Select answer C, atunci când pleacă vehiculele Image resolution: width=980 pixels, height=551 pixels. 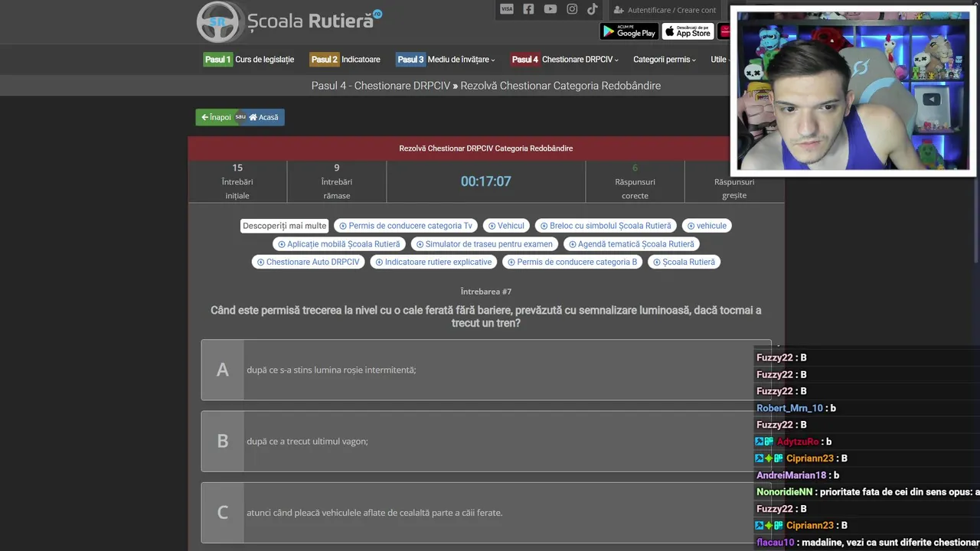tap(486, 512)
